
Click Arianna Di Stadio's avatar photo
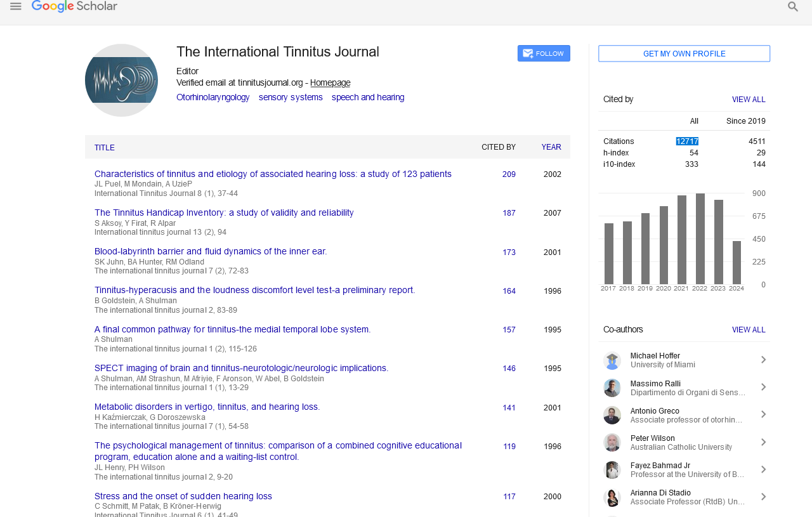pos(612,497)
